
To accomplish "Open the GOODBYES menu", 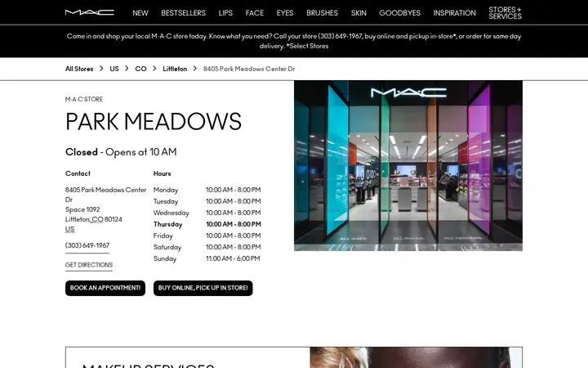I will [399, 13].
